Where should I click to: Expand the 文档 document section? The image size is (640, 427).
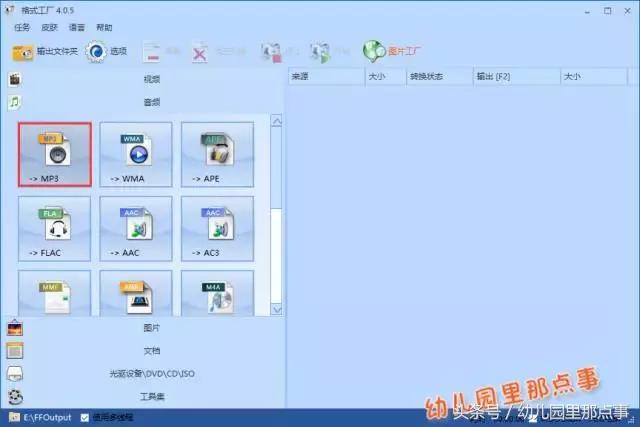(x=152, y=351)
